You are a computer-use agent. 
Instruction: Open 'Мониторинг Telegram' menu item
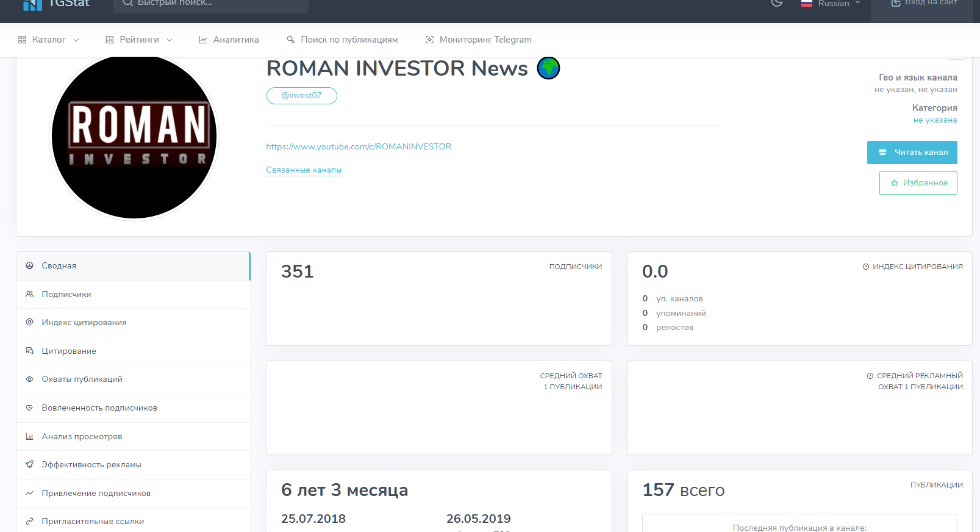coord(479,40)
